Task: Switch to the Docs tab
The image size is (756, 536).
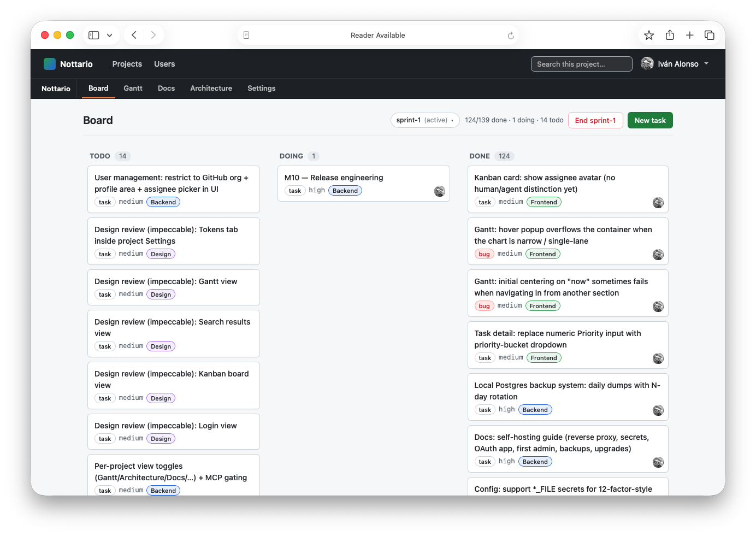Action: tap(167, 88)
